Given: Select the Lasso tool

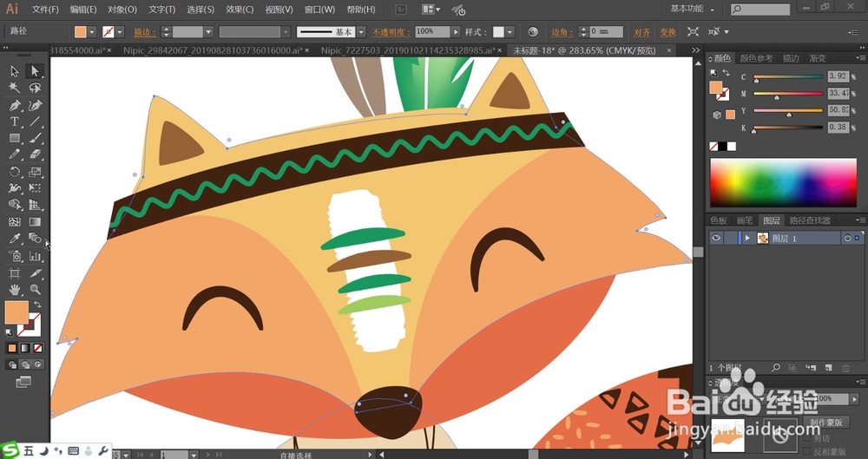Looking at the screenshot, I should pos(35,88).
